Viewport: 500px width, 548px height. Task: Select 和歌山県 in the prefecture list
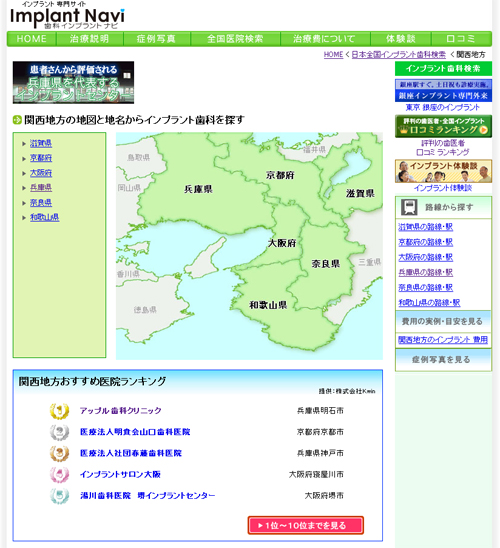tap(44, 217)
